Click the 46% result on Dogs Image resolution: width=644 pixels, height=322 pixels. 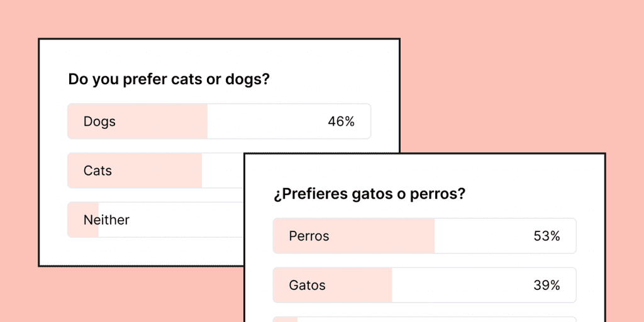click(341, 121)
